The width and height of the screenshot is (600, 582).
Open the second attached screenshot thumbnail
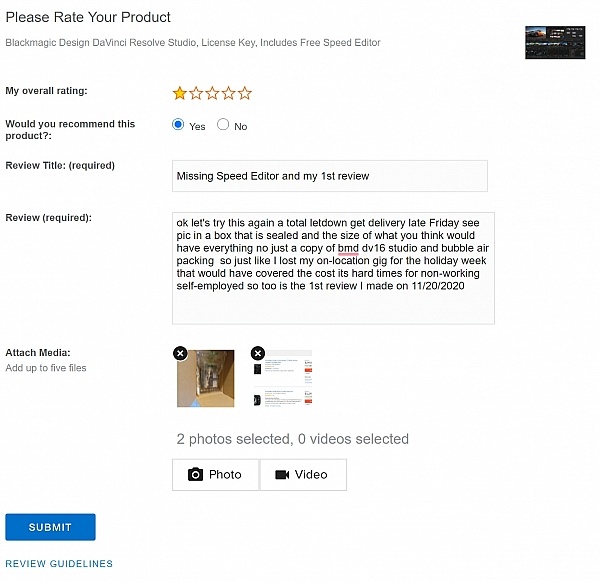coord(284,380)
